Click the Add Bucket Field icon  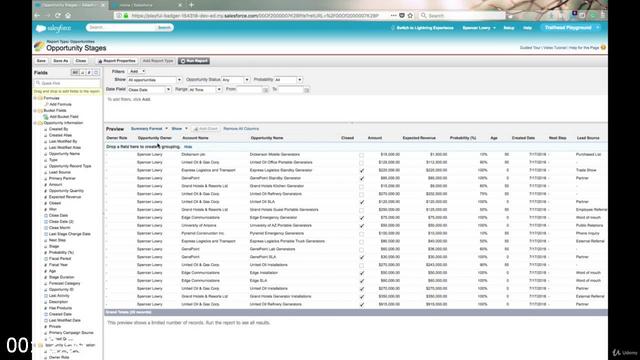point(46,117)
